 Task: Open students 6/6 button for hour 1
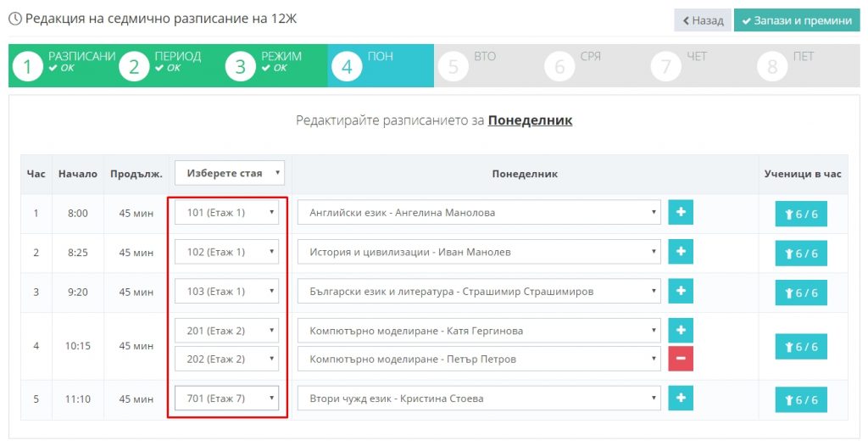[x=800, y=215]
